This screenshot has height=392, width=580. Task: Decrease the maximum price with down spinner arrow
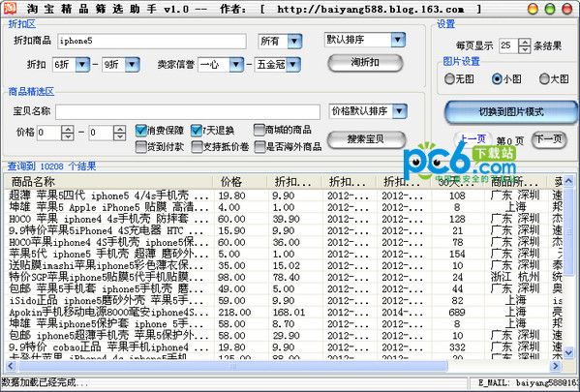point(120,136)
